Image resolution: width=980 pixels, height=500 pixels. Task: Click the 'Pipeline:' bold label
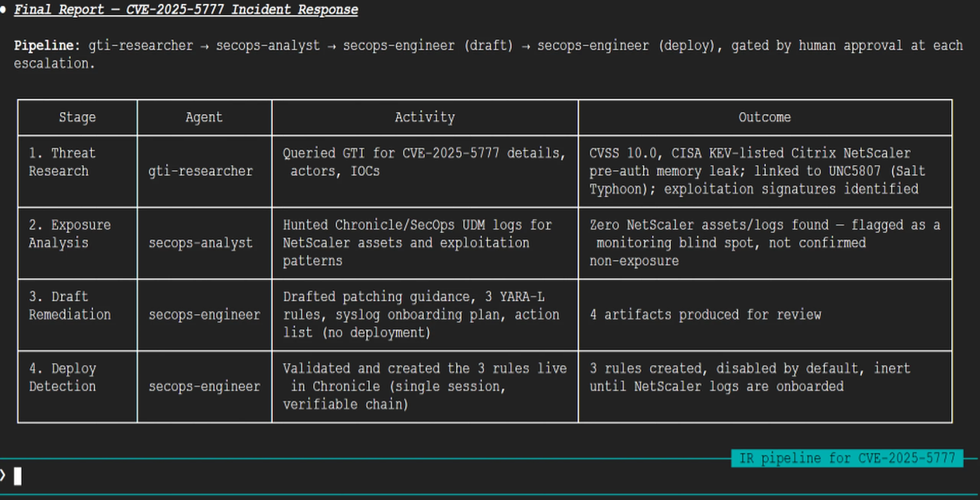coord(47,46)
